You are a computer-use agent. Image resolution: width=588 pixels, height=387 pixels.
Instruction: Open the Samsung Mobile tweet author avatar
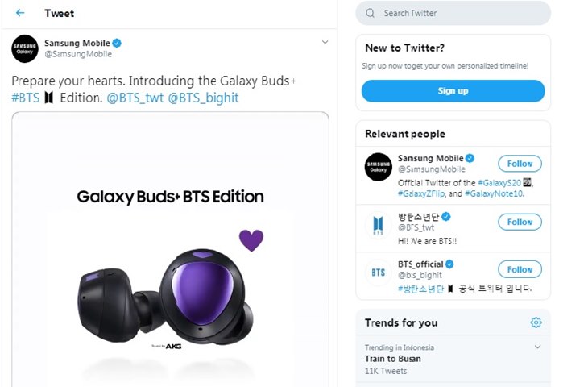tap(25, 49)
